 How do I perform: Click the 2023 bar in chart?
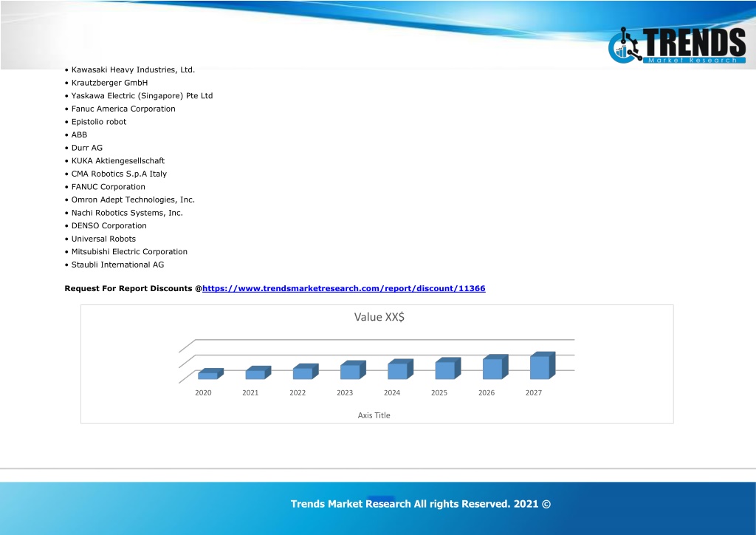(353, 370)
